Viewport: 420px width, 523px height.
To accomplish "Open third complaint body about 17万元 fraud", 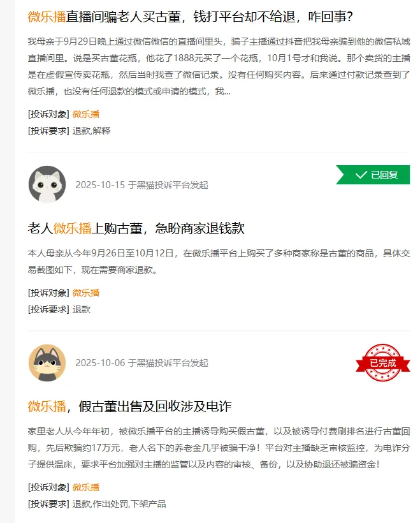I will [x=219, y=448].
